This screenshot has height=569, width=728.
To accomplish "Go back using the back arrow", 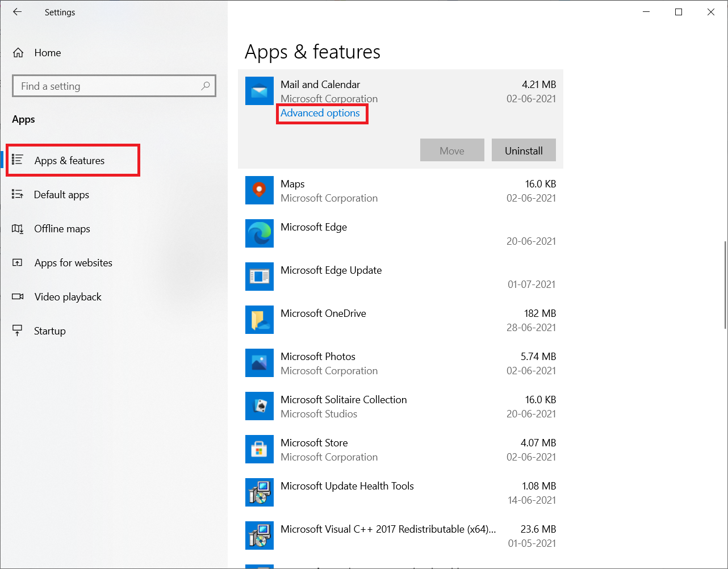I will [17, 12].
